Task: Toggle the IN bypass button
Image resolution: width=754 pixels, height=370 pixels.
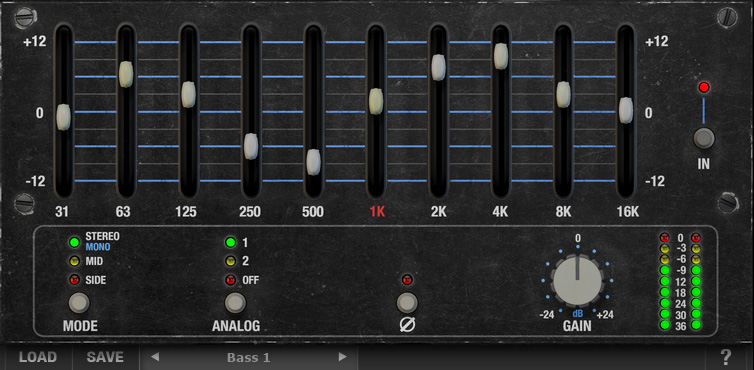Action: [x=704, y=138]
